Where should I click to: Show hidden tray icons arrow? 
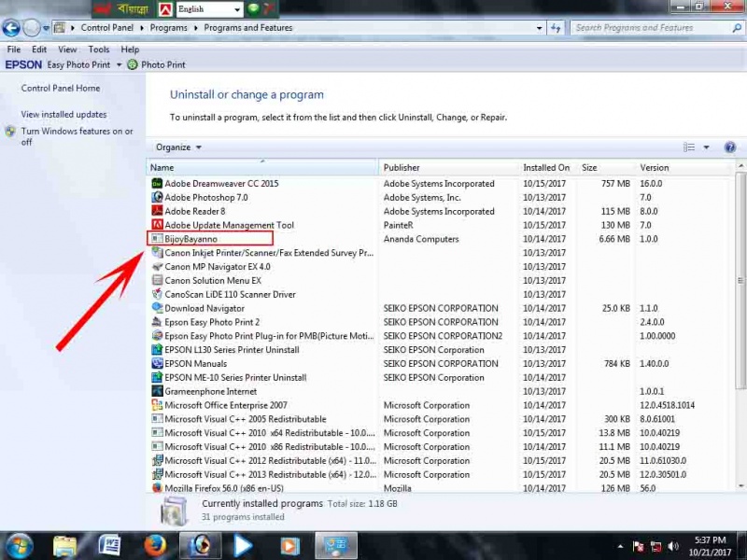[x=620, y=546]
